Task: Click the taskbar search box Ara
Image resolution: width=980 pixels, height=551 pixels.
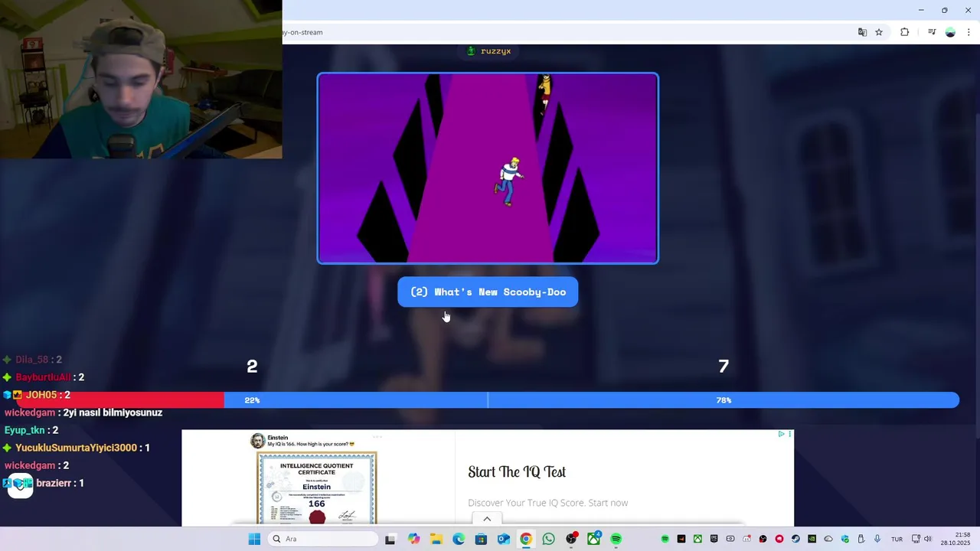Action: (323, 539)
